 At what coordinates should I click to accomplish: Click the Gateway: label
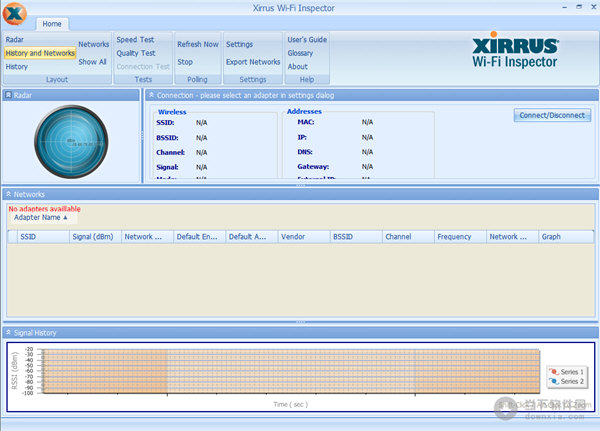[x=313, y=167]
